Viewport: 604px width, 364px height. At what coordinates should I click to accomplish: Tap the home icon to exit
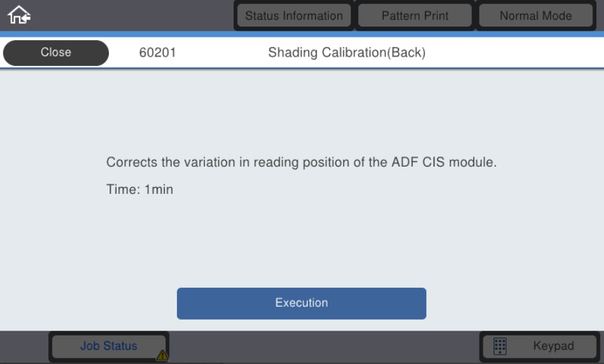(19, 15)
